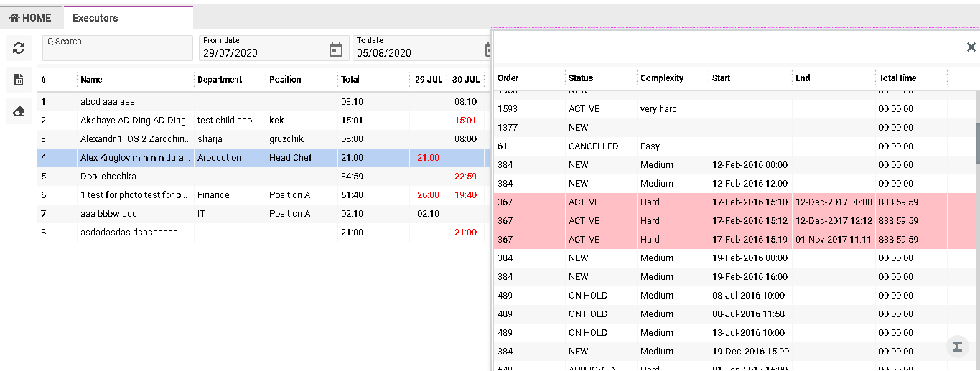Open the From date calendar picker

[335, 50]
